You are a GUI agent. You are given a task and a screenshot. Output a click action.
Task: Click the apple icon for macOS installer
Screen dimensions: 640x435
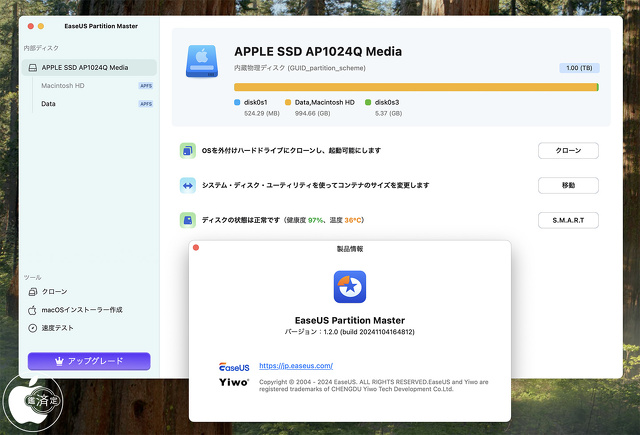click(x=32, y=310)
